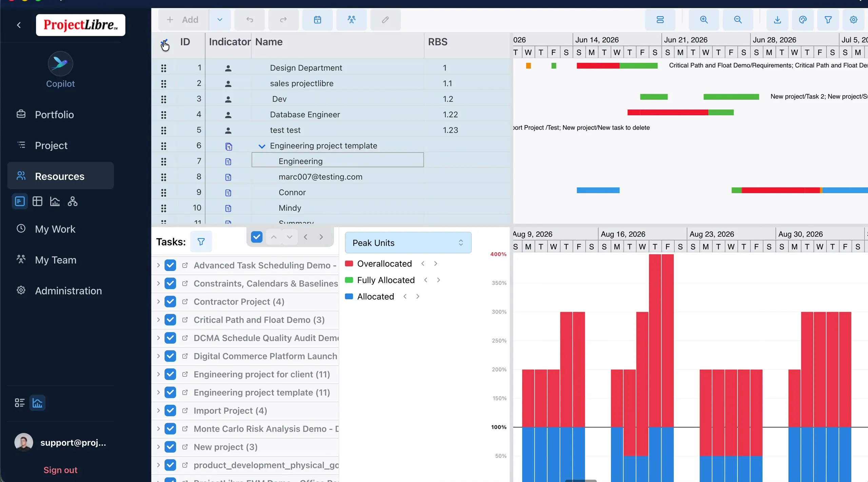Click the Tasks filter icon
This screenshot has height=482, width=868.
(x=201, y=241)
